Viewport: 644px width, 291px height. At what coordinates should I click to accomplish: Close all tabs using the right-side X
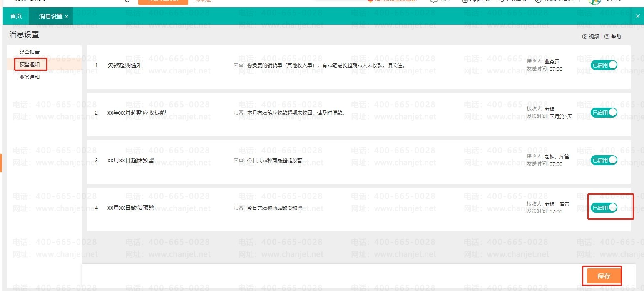click(x=637, y=16)
